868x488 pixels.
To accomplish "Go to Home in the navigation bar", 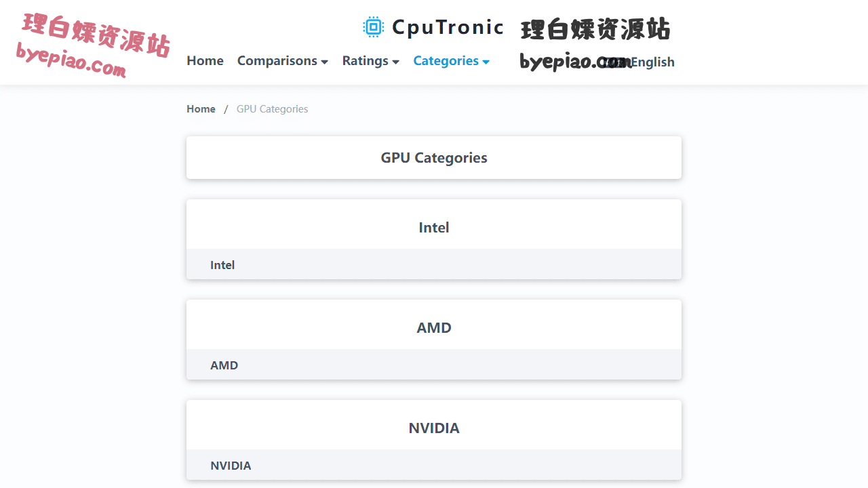I will click(x=205, y=60).
